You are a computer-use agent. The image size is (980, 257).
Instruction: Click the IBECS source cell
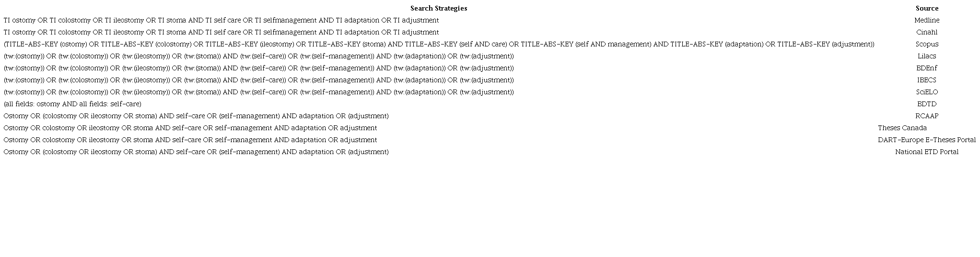coord(926,80)
